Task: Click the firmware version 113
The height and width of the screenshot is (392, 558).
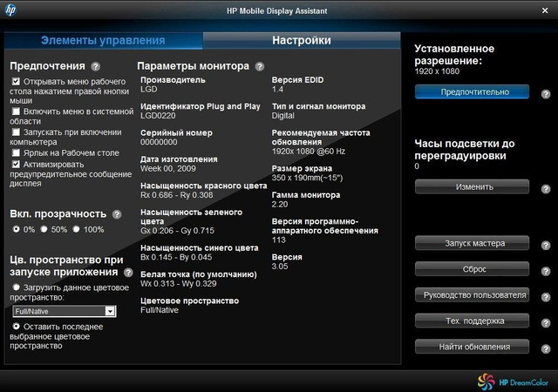Action: 279,240
